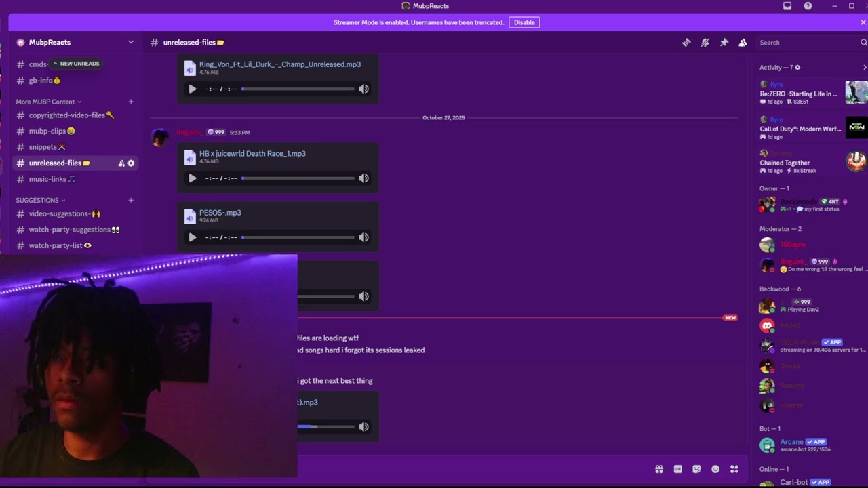Image resolution: width=868 pixels, height=488 pixels.
Task: Open the Carl-bot profile
Action: point(811,483)
